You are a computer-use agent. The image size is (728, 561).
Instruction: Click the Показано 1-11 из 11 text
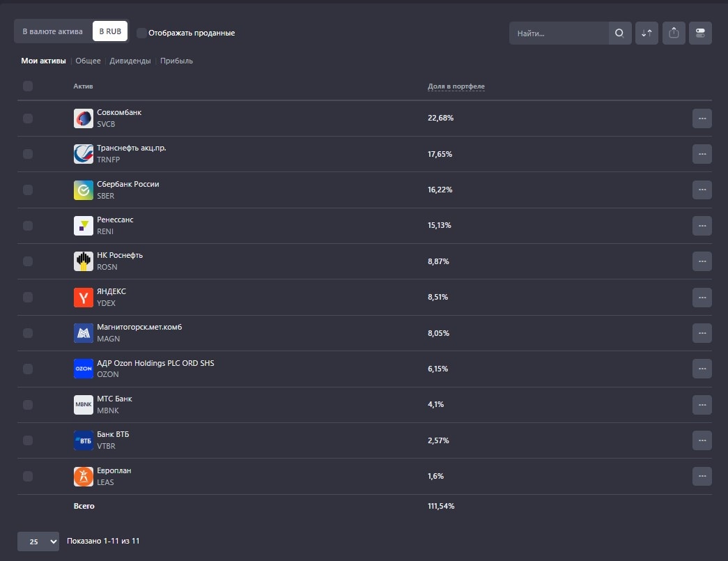103,541
